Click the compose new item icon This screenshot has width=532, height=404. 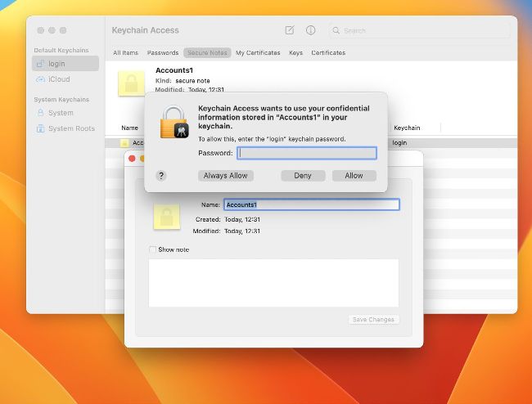pos(290,30)
